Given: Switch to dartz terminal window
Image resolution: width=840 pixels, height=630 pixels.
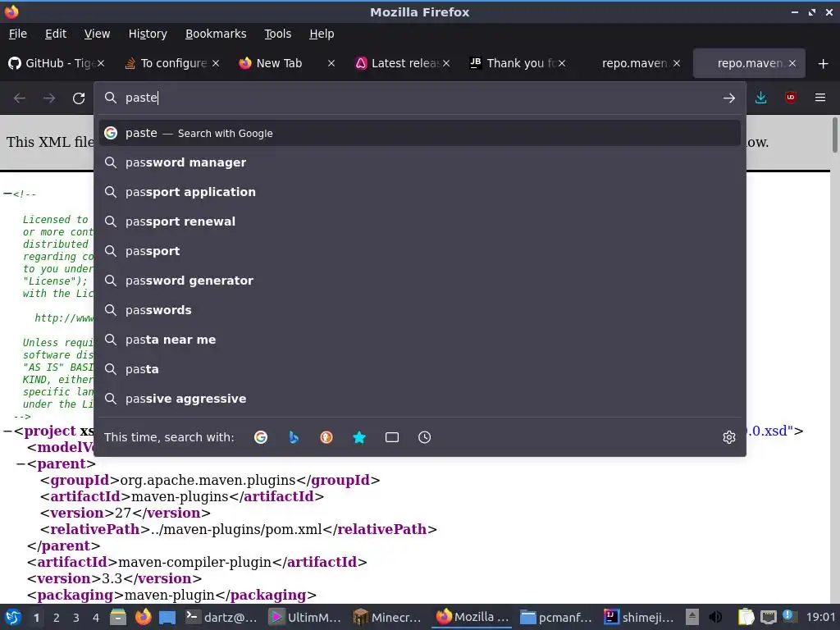Looking at the screenshot, I should [x=221, y=617].
